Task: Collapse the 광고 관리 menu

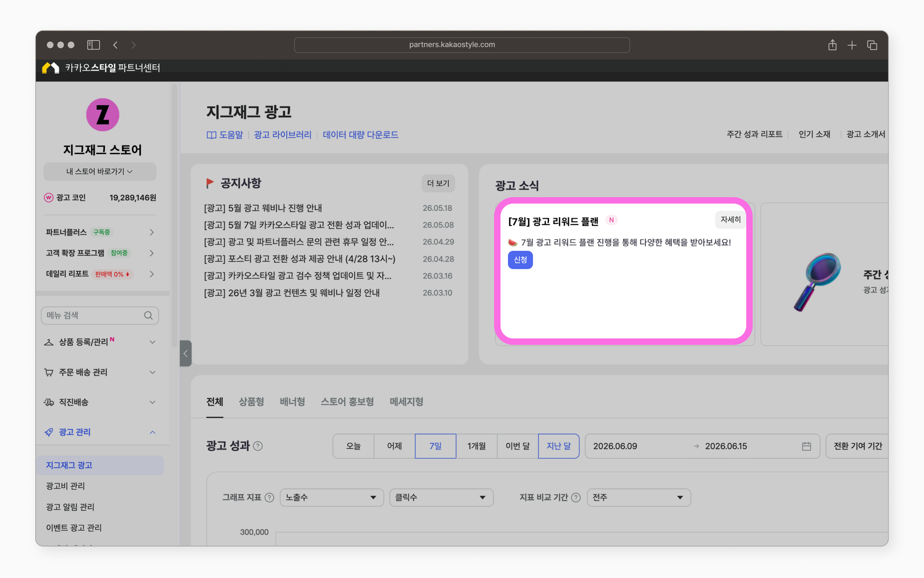Action: click(152, 432)
